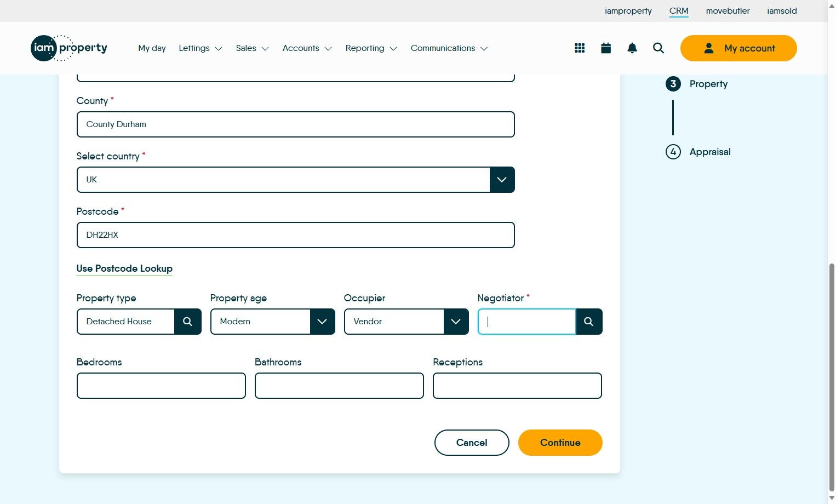Click the County input field
Image resolution: width=836 pixels, height=504 pixels.
tap(296, 124)
